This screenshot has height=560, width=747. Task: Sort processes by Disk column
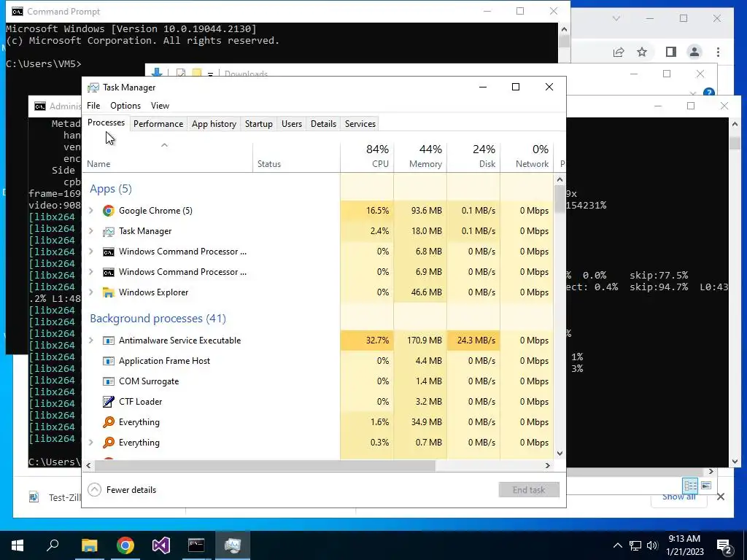(474, 157)
